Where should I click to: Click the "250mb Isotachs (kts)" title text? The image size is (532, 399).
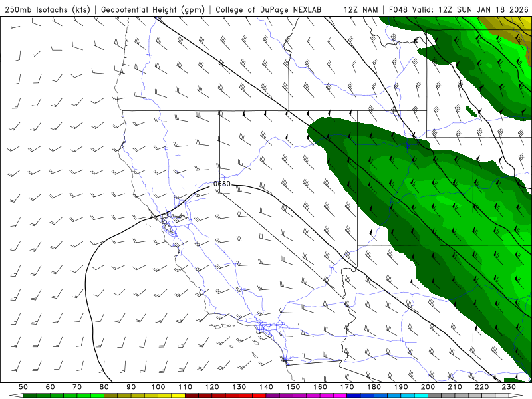47,9
